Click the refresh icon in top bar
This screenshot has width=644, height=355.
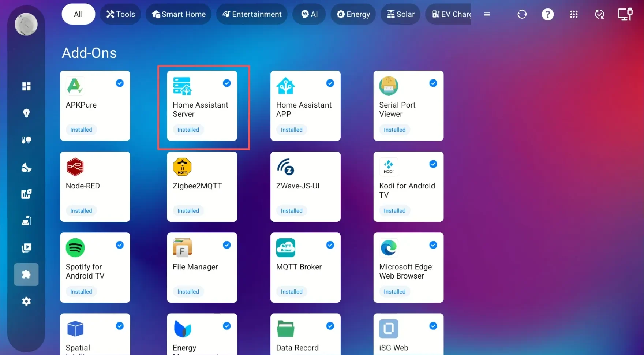click(522, 14)
